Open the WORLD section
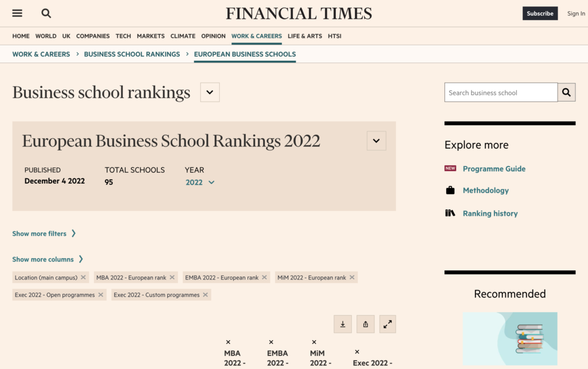This screenshot has width=588, height=369. [x=46, y=36]
